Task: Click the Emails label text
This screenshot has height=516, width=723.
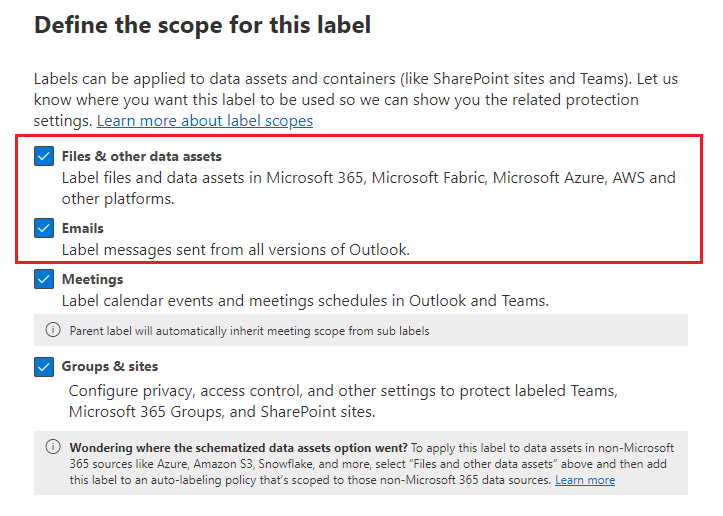Action: pyautogui.click(x=83, y=228)
